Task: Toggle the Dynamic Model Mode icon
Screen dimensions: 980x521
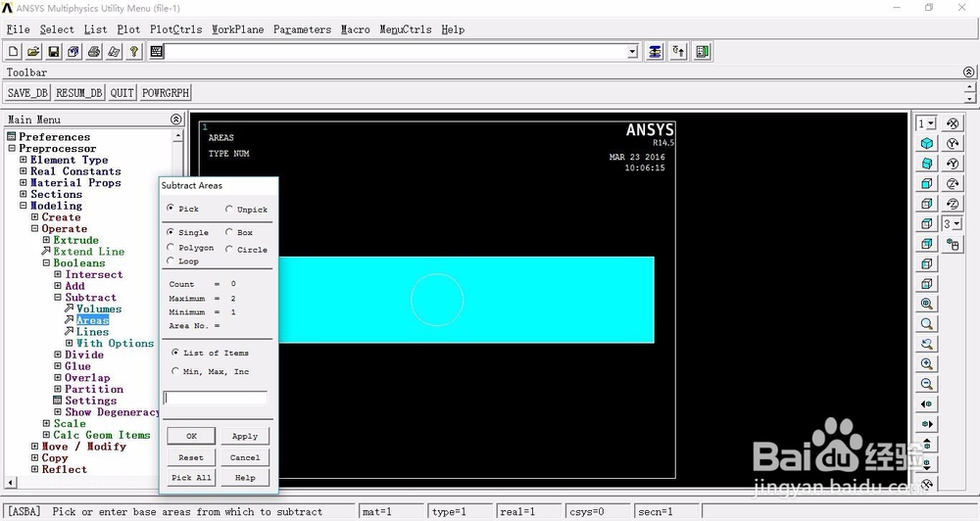Action: (x=953, y=244)
